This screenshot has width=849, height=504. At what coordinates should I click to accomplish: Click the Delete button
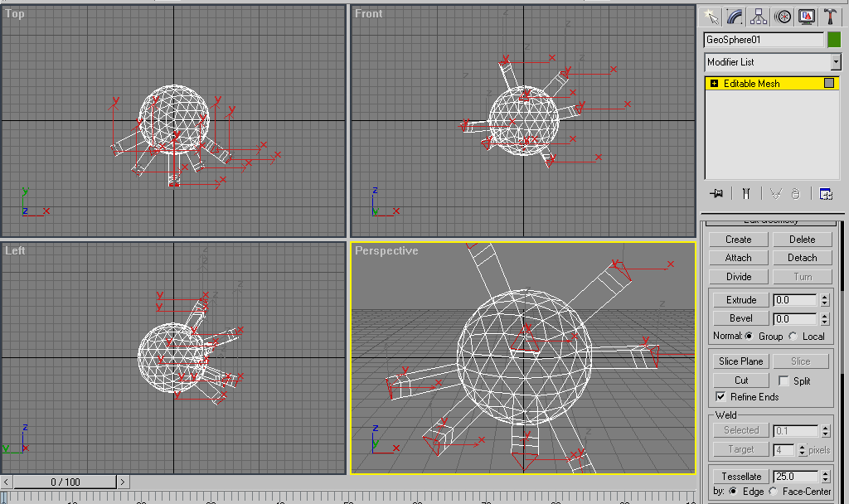(803, 240)
